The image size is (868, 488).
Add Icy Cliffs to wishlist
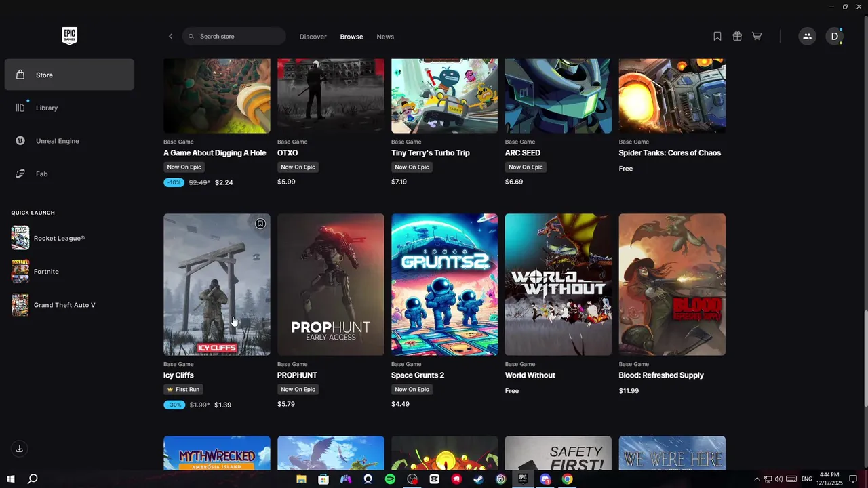point(260,224)
